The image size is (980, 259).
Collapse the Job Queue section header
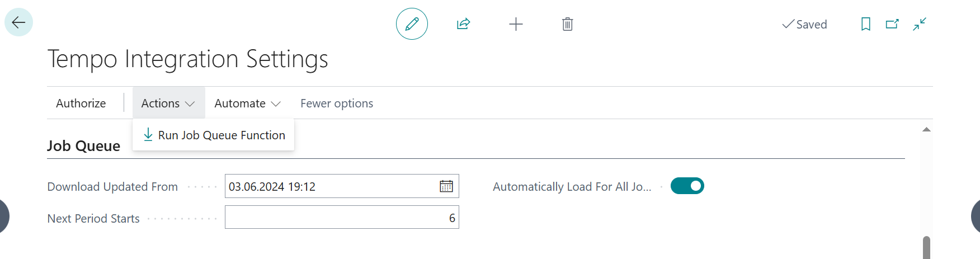click(x=84, y=146)
